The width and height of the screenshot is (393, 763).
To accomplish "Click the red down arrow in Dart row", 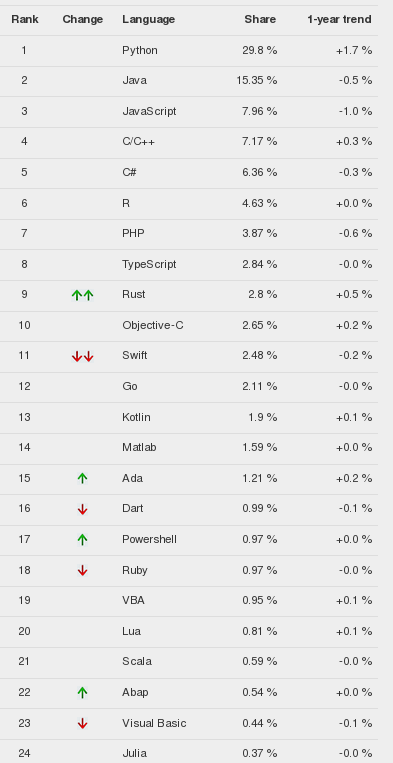I will coord(82,509).
